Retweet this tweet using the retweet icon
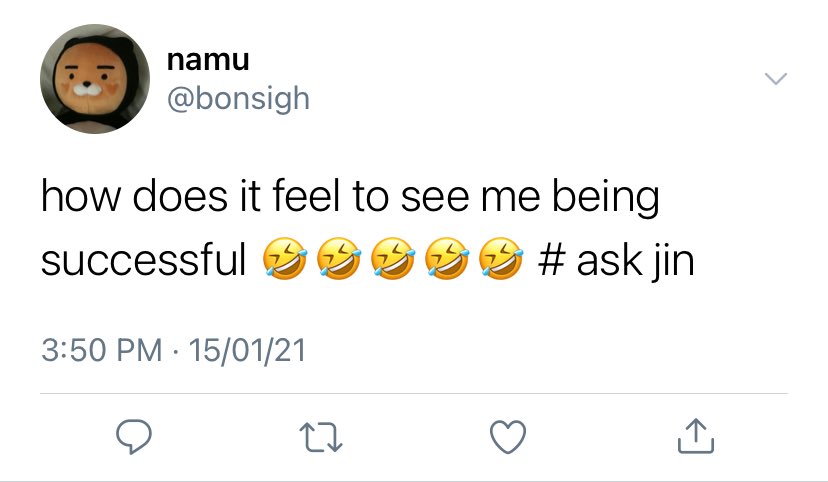This screenshot has width=828, height=482. (x=324, y=436)
